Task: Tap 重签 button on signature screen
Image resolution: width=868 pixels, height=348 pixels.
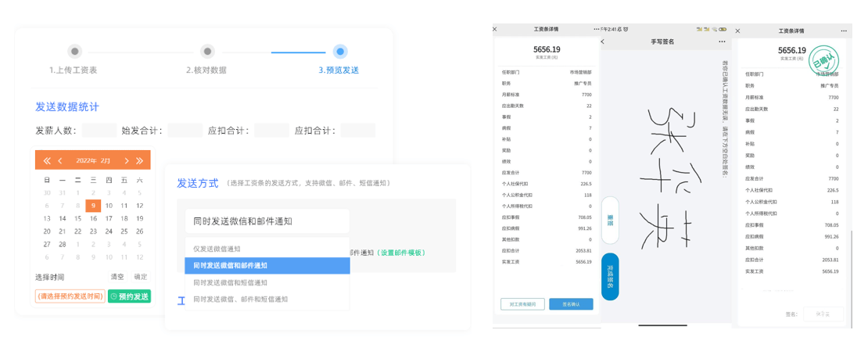Action: 610,220
